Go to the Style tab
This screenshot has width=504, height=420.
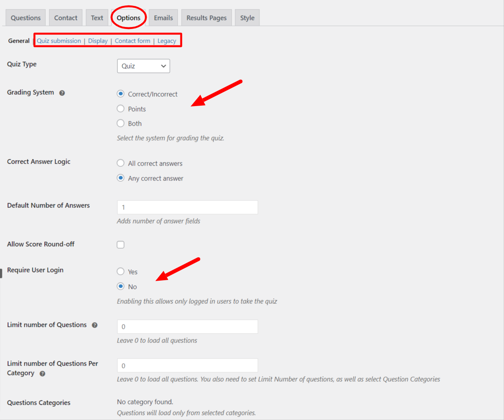[247, 18]
